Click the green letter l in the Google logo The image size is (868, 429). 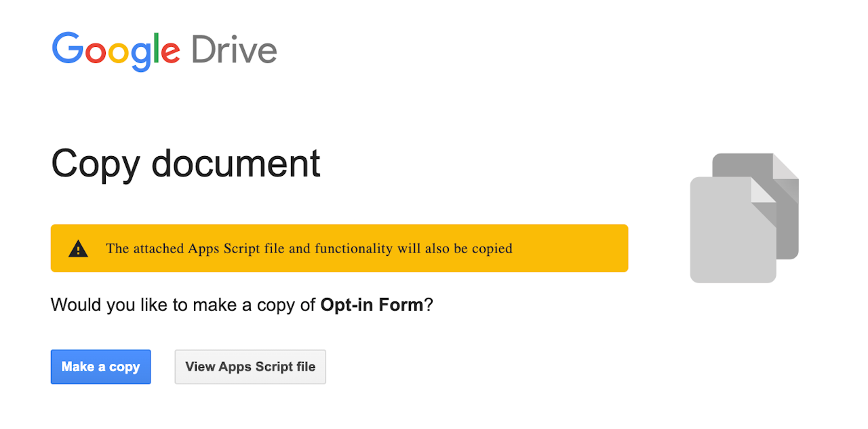point(157,48)
